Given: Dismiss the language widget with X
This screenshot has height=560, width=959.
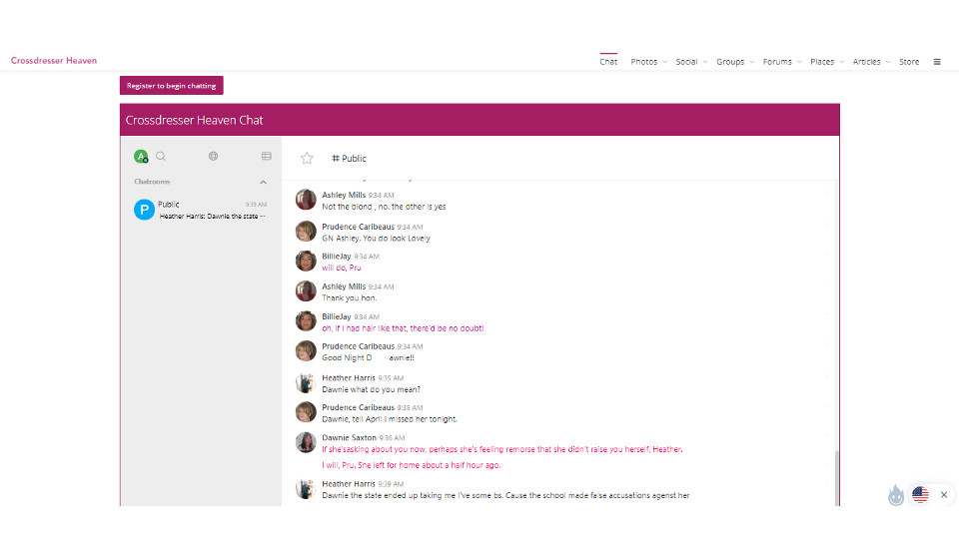Looking at the screenshot, I should (x=944, y=494).
